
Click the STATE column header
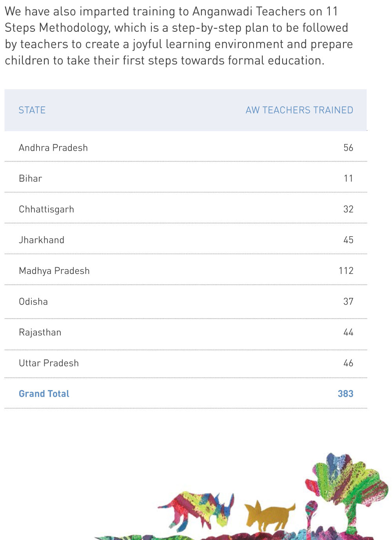point(32,110)
